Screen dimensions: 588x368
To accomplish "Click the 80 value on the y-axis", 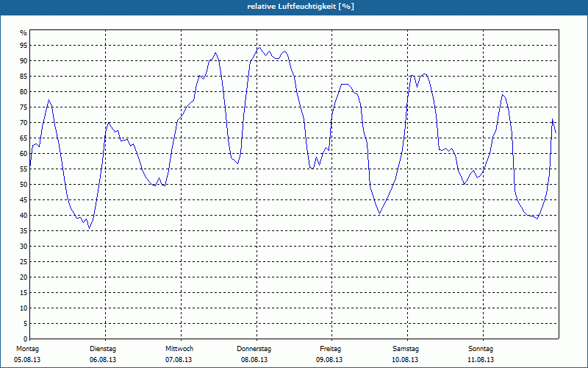I will [24, 91].
